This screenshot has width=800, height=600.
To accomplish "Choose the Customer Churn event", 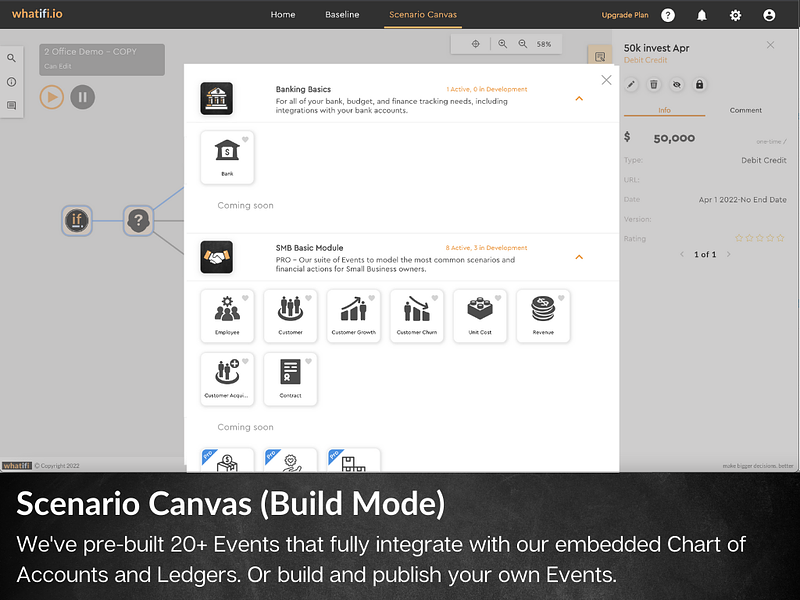I will click(417, 316).
